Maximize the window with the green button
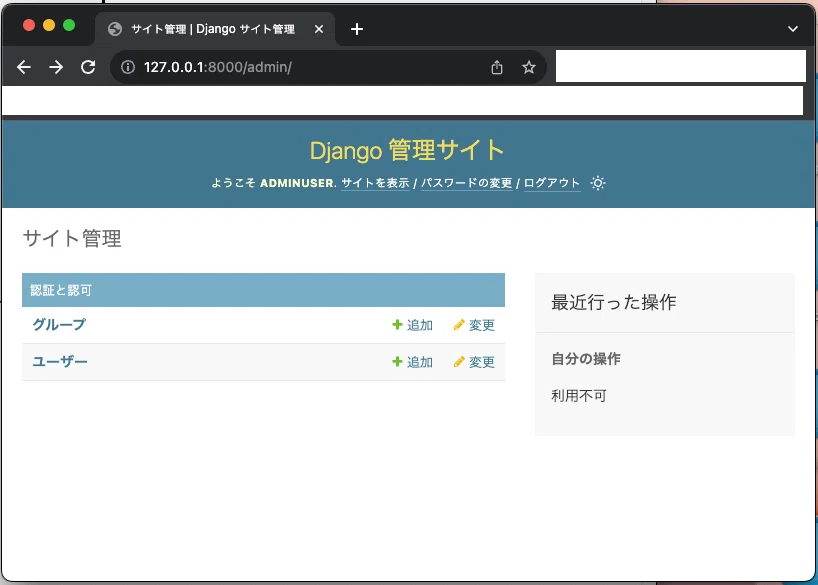 click(x=69, y=25)
